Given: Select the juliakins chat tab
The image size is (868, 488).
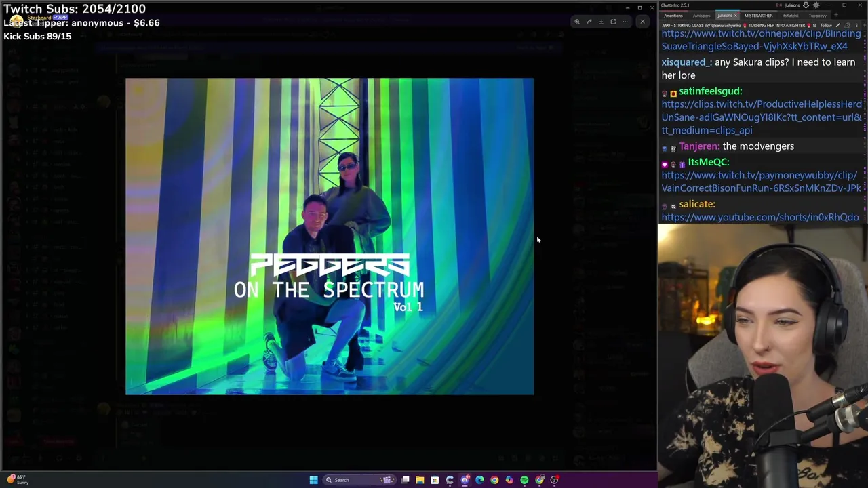Looking at the screenshot, I should 725,16.
